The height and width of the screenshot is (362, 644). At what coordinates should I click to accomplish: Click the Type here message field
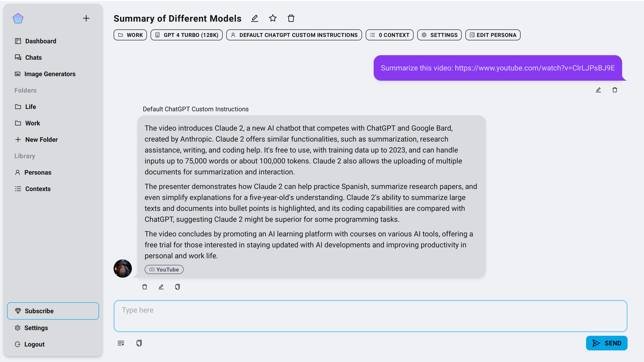[370, 316]
